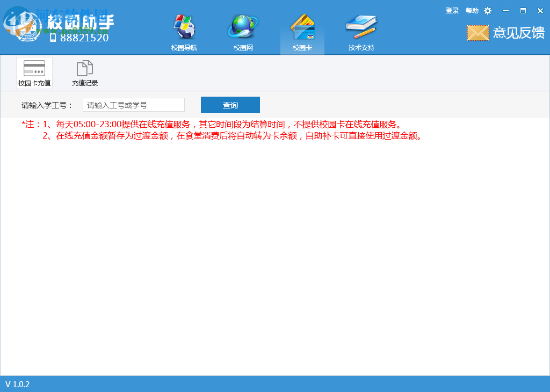Open the 意见反馈 feedback envelope icon

coord(477,33)
